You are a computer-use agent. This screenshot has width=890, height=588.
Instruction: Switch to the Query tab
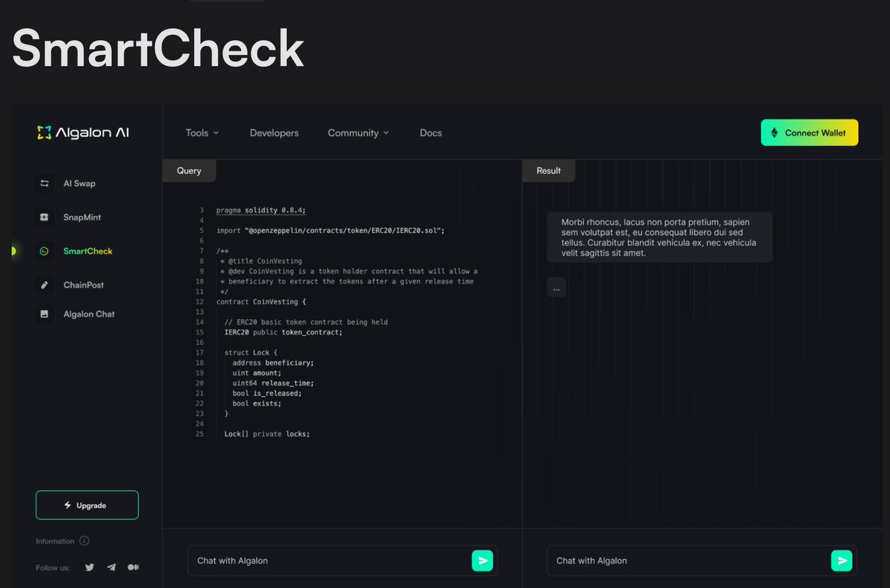pyautogui.click(x=189, y=171)
